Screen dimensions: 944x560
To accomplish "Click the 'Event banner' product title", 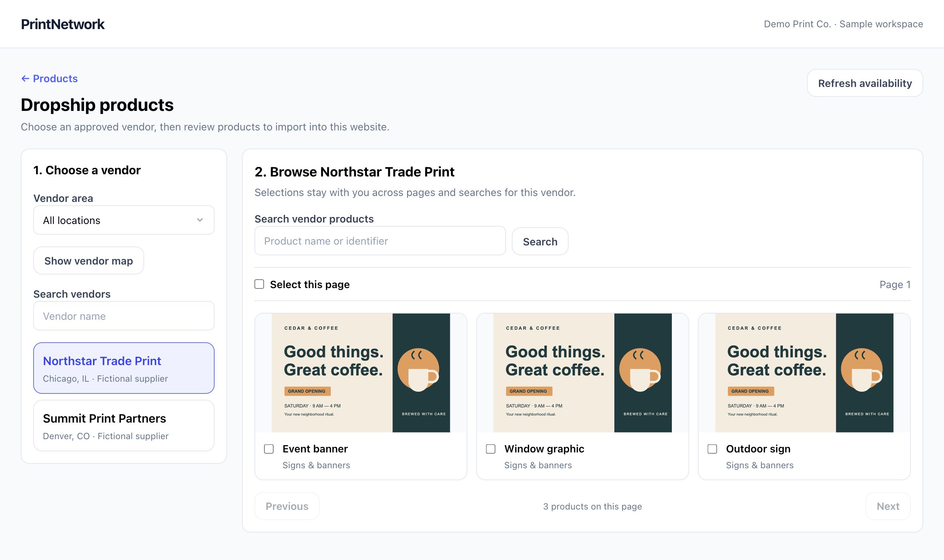I will pyautogui.click(x=315, y=449).
